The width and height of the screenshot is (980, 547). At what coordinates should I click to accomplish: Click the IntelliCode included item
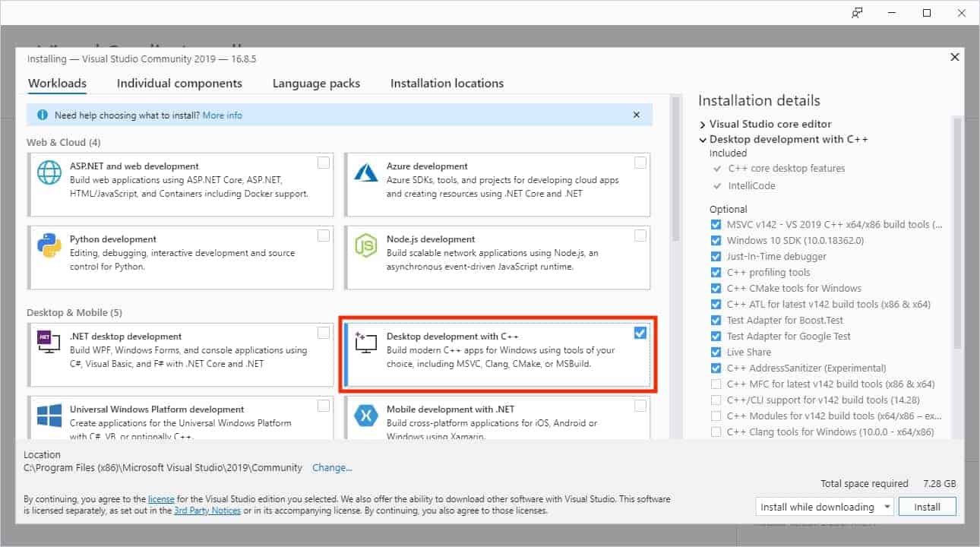click(751, 186)
